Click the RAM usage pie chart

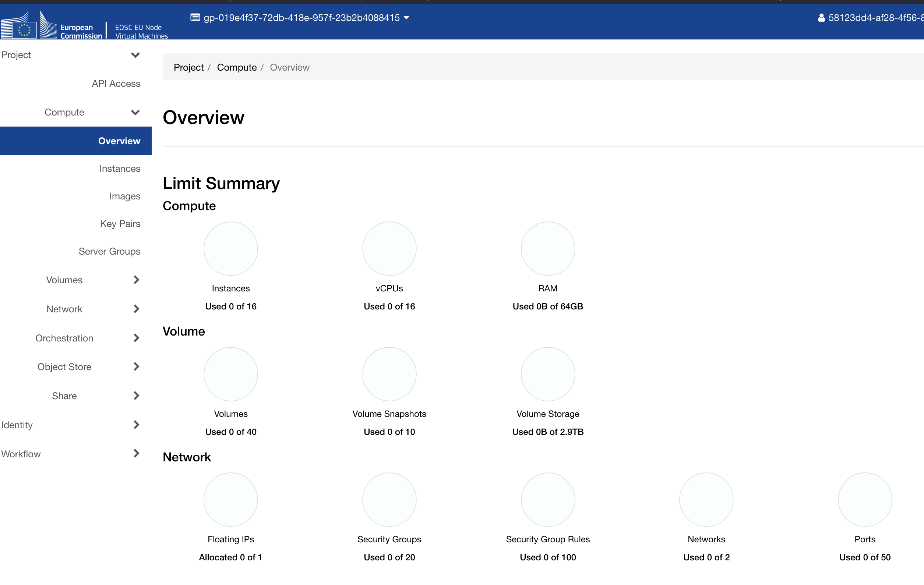pos(547,249)
